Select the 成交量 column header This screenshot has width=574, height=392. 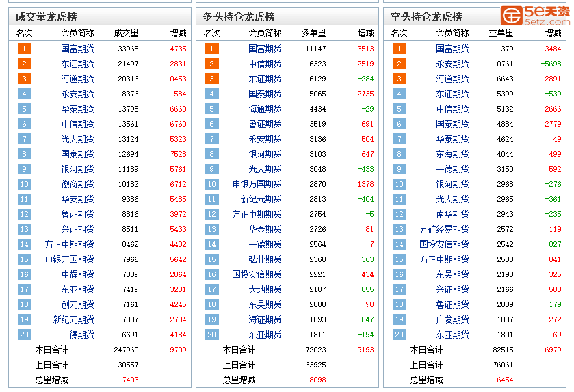(x=126, y=34)
